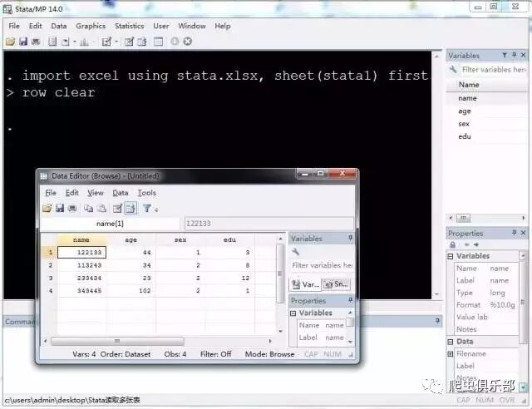
Task: Open the Viewer icon in main toolbar
Action: tap(66, 42)
